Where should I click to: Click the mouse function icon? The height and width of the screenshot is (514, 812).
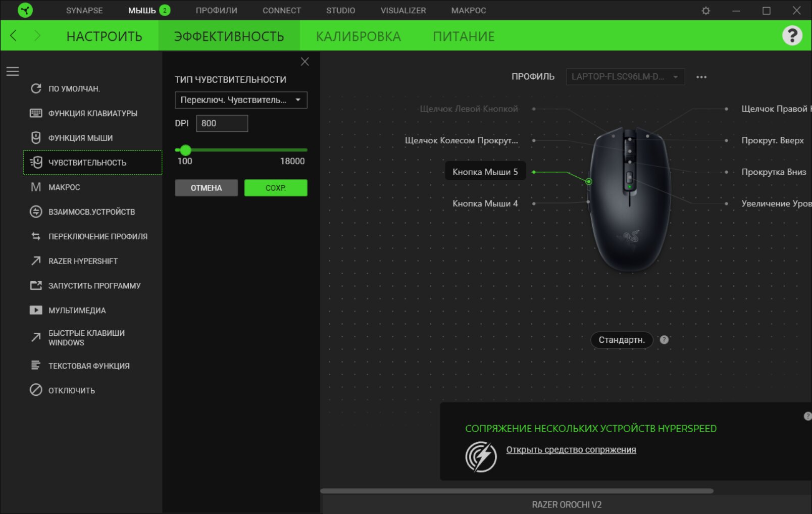pos(36,138)
